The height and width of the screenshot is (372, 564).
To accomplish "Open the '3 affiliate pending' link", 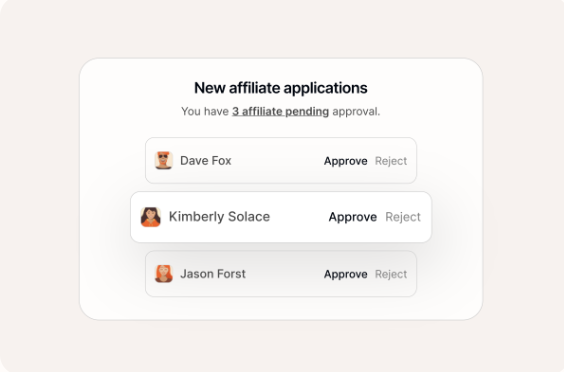I will pos(281,112).
